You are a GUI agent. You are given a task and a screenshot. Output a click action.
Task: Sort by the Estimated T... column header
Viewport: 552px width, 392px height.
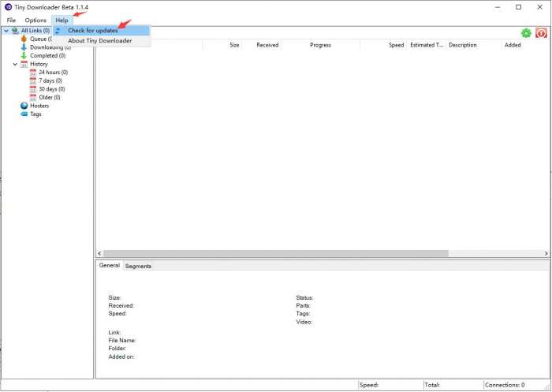[x=427, y=45]
